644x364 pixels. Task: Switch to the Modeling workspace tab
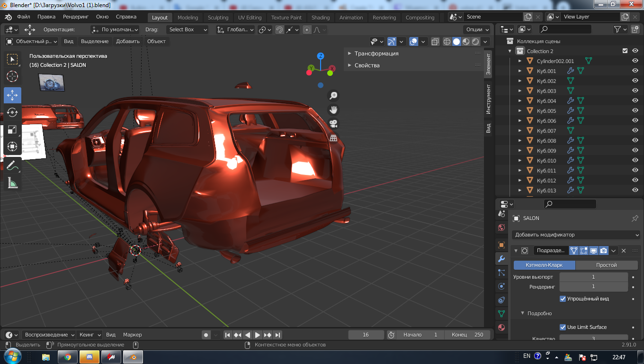click(x=188, y=18)
